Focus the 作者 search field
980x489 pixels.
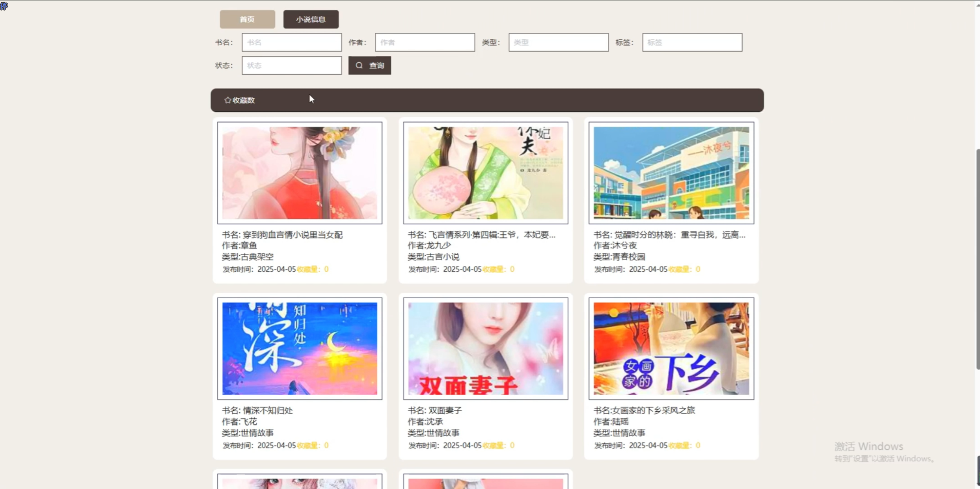pyautogui.click(x=425, y=43)
